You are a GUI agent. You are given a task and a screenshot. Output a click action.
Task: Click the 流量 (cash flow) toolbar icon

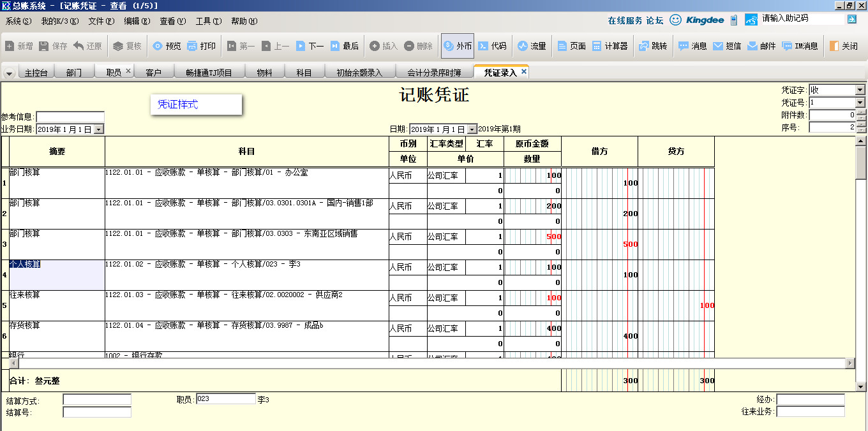532,46
